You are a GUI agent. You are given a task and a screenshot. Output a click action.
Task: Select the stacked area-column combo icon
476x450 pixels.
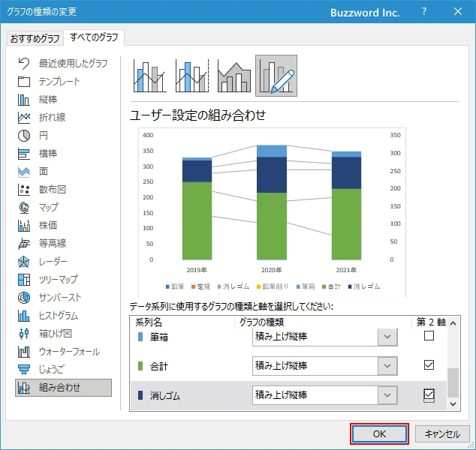click(233, 75)
